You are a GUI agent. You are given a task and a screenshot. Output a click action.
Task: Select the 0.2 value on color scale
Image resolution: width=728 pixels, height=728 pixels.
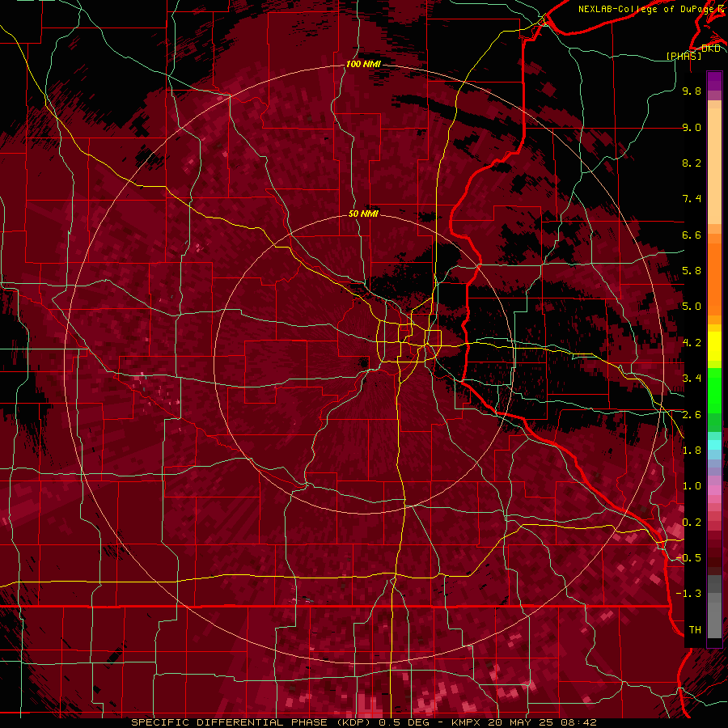(x=692, y=523)
